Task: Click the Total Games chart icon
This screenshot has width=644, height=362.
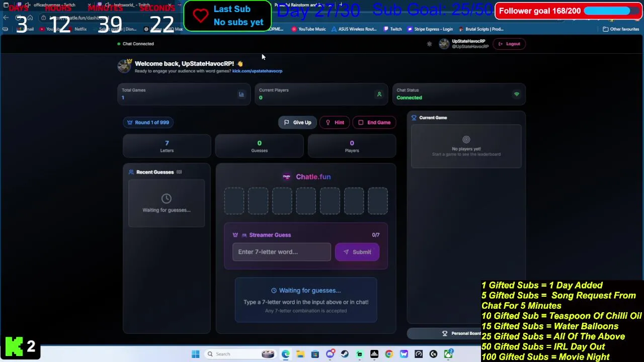Action: pos(242,94)
